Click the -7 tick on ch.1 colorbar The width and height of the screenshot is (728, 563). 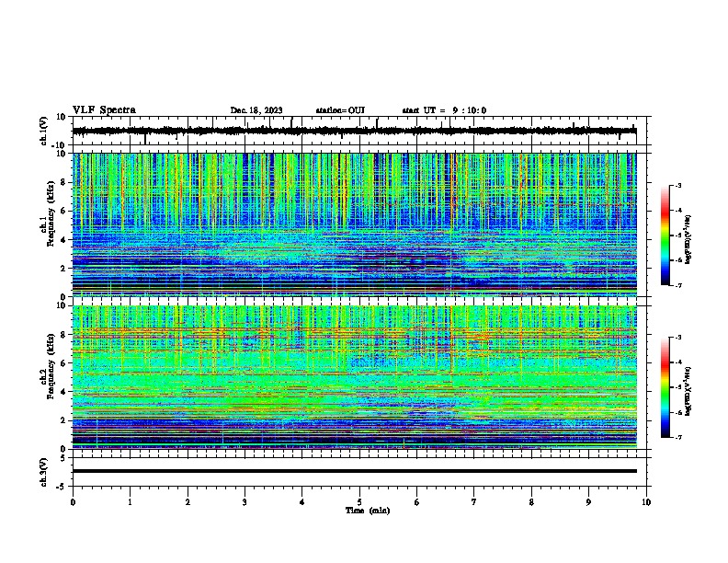point(678,285)
